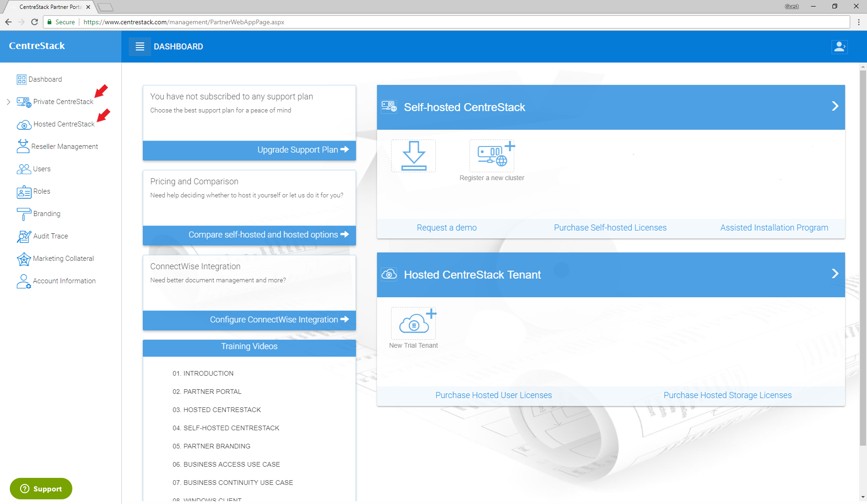Click the Register a new cluster icon

[492, 156]
